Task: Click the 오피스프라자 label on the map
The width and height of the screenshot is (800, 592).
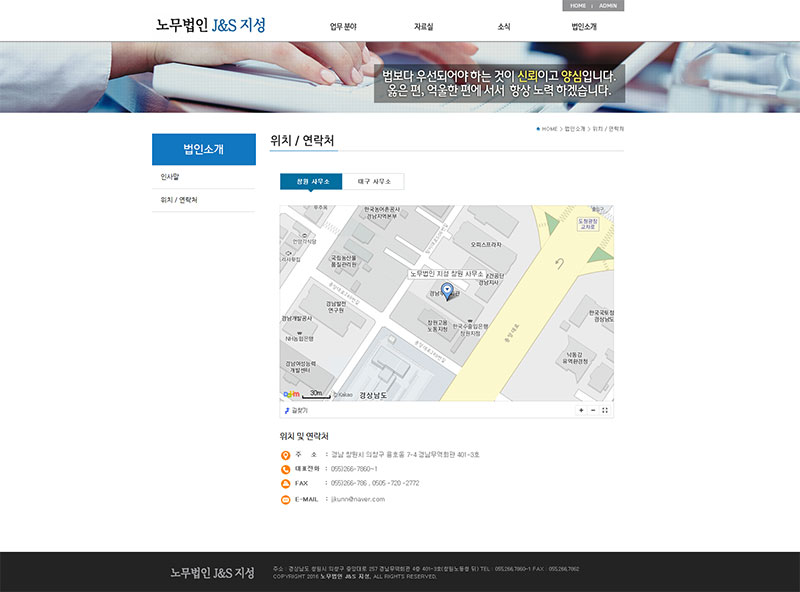Action: click(x=486, y=245)
